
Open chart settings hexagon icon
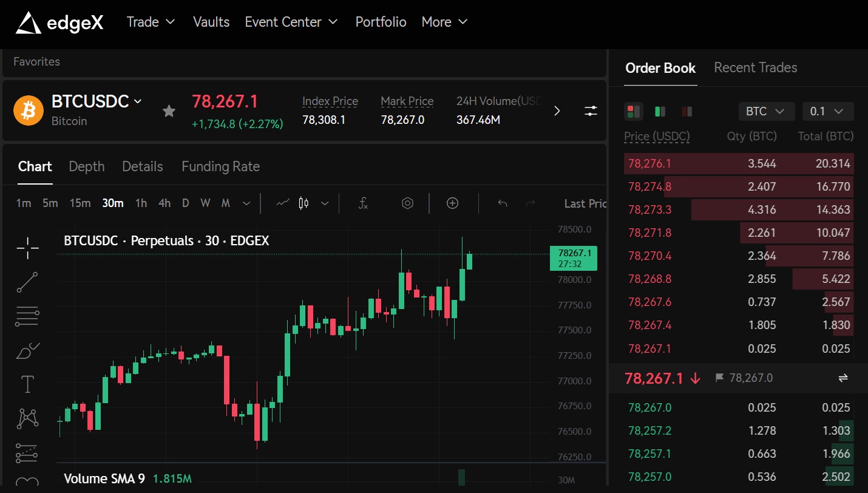point(408,203)
